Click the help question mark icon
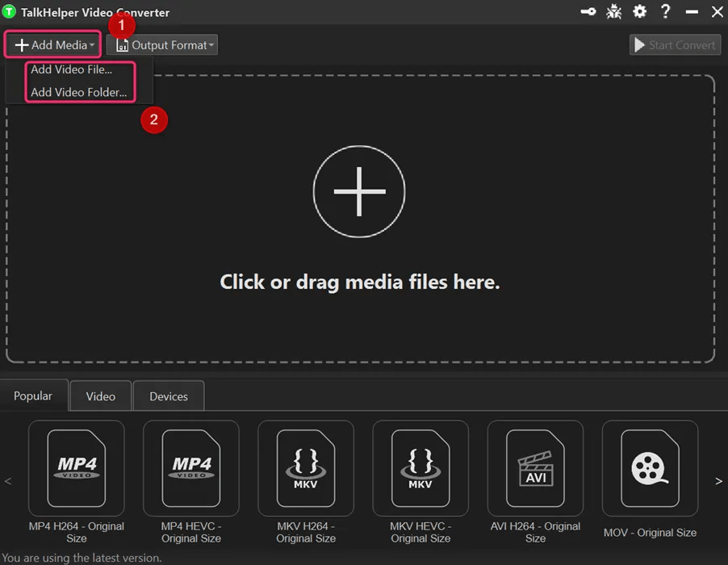 (665, 11)
